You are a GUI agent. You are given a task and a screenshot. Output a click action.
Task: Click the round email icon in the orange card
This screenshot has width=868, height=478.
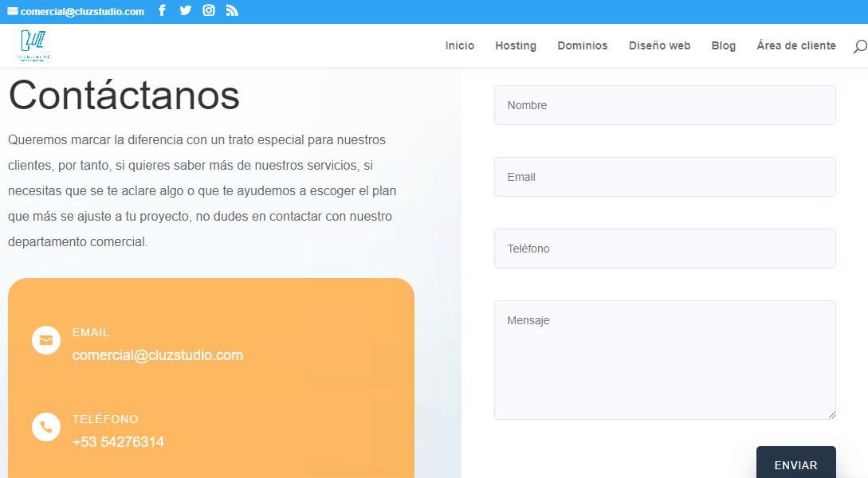pyautogui.click(x=46, y=340)
